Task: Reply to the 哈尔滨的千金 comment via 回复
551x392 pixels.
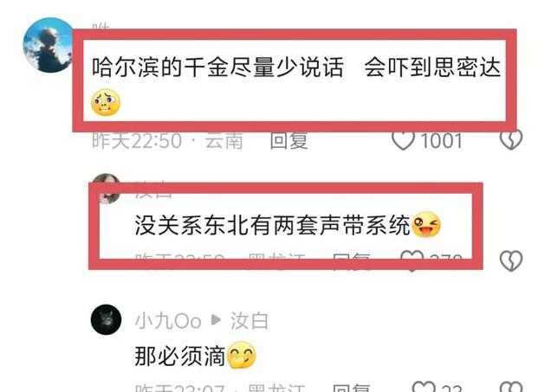Action: [x=288, y=141]
